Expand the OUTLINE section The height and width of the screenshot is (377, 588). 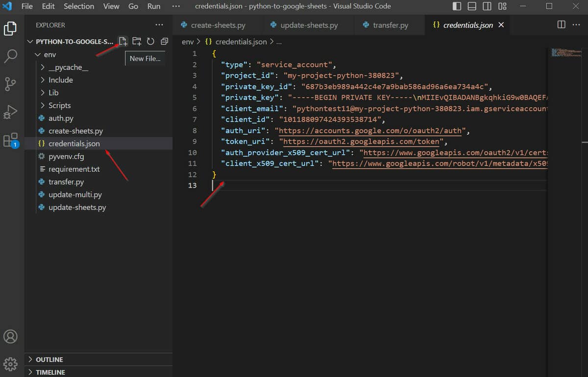pos(98,359)
